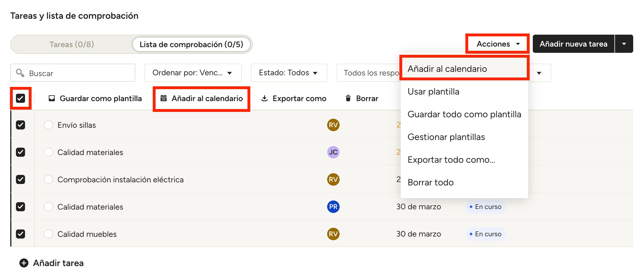Click the Acciones button
The height and width of the screenshot is (276, 644).
[498, 44]
